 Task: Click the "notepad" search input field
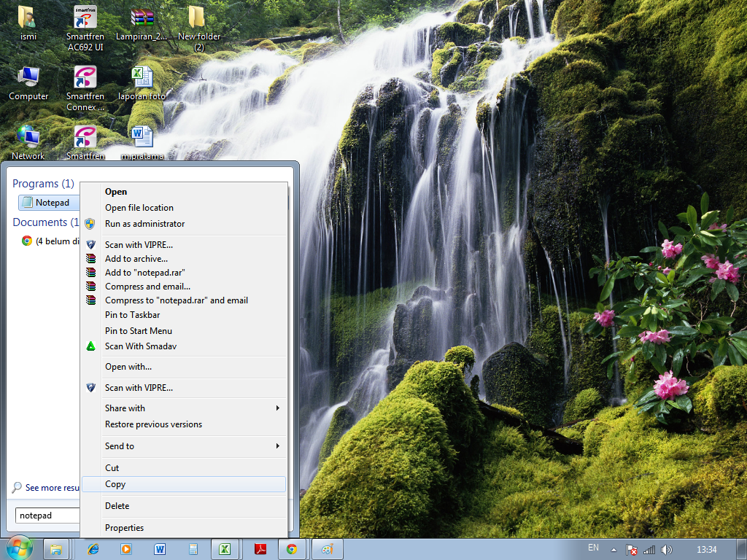44,515
